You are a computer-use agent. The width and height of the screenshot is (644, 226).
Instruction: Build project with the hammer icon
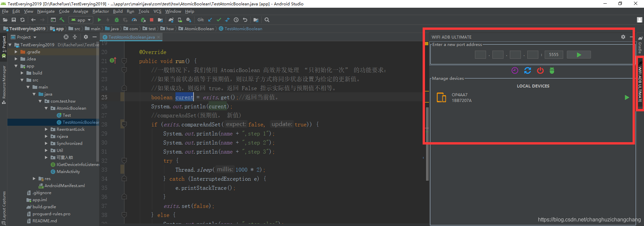(62, 20)
